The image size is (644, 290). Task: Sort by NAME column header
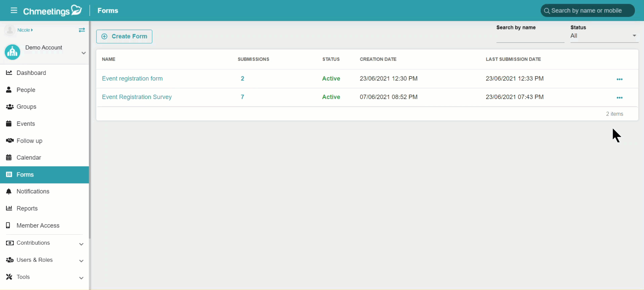[x=109, y=59]
